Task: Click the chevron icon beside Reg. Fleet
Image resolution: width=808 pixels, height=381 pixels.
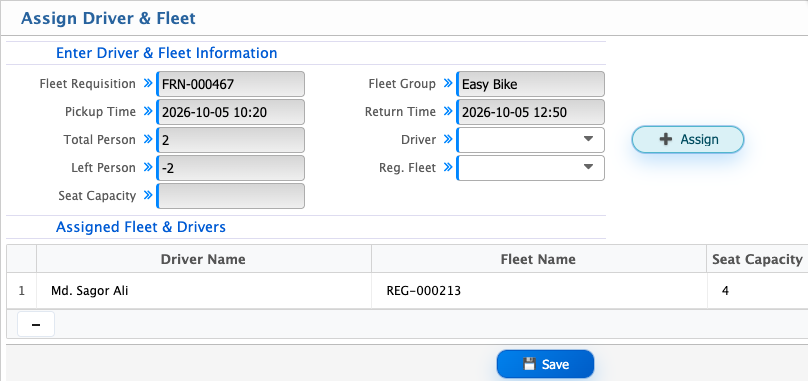Action: 448,167
